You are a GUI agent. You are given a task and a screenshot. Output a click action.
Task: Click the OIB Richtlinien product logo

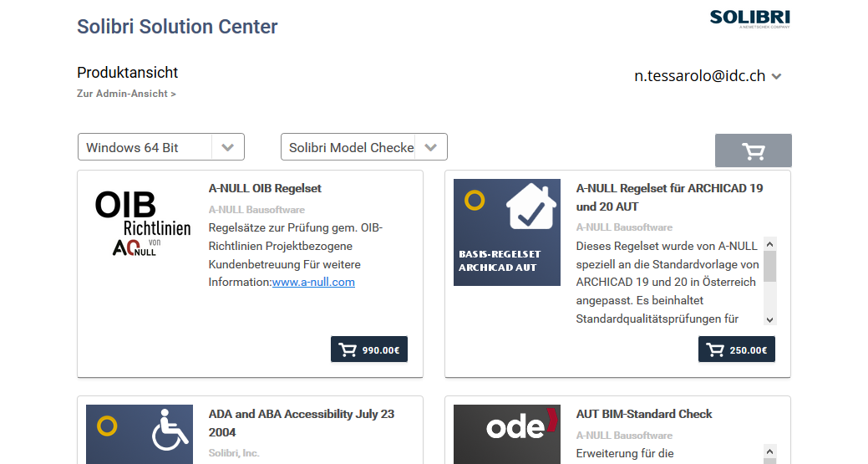(x=143, y=224)
